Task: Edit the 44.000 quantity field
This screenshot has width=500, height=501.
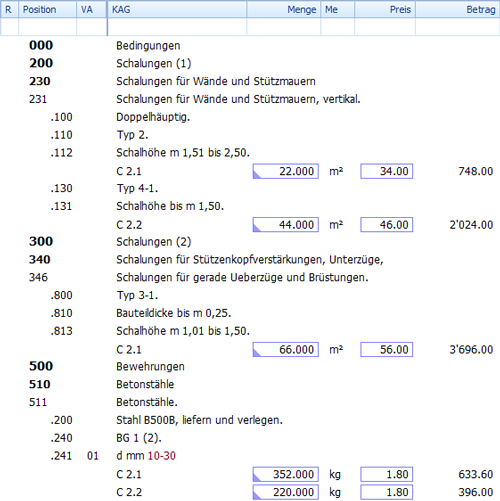Action: tap(286, 224)
